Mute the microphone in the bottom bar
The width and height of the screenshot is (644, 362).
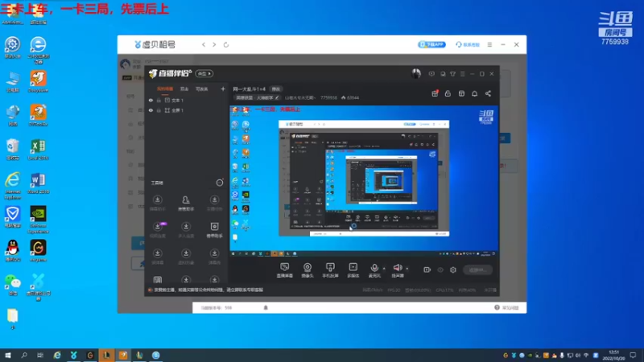[374, 269]
